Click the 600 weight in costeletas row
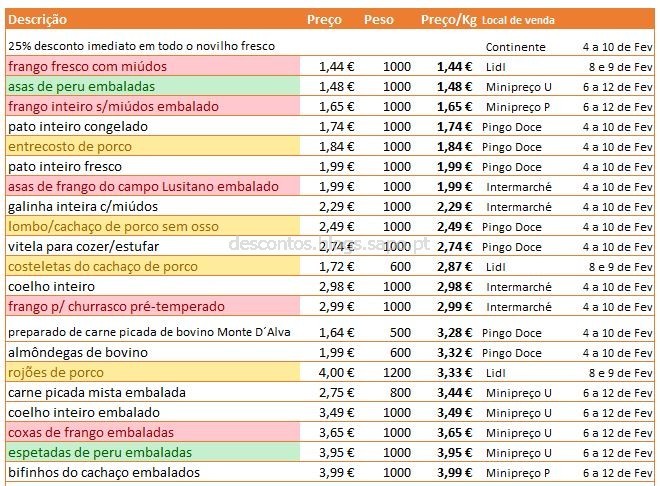 click(x=400, y=266)
